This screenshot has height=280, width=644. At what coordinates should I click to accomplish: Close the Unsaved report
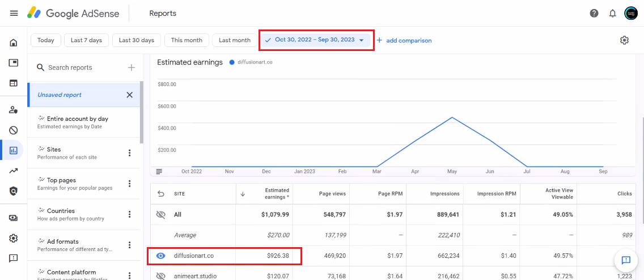[129, 95]
